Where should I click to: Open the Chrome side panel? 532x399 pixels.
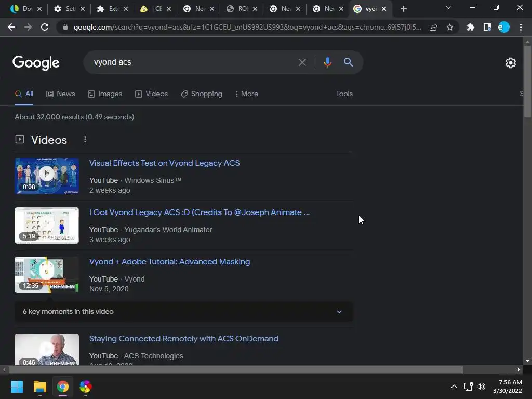pyautogui.click(x=487, y=27)
